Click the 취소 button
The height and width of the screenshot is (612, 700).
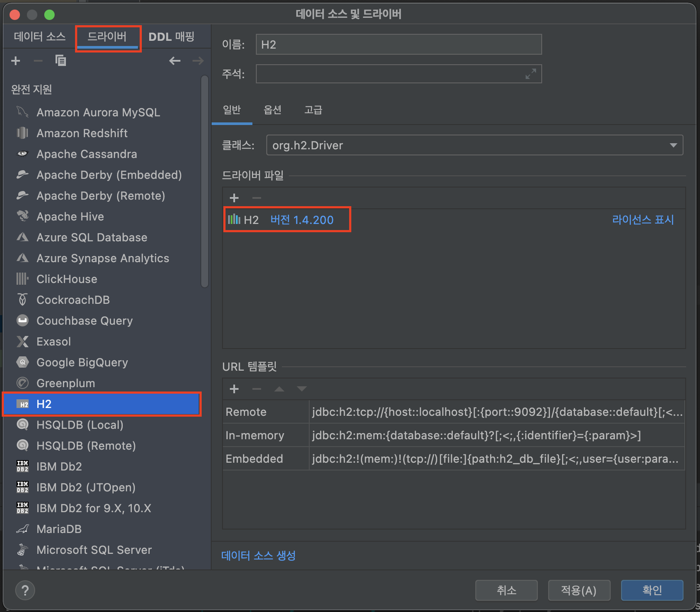click(507, 590)
